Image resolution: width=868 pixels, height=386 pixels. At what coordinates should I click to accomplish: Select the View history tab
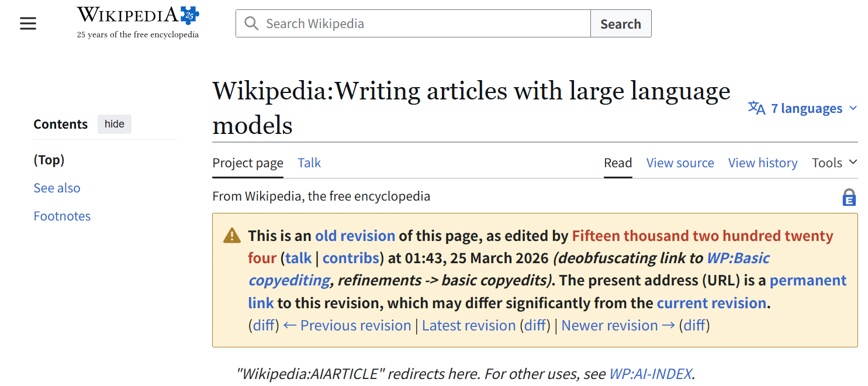tap(763, 163)
